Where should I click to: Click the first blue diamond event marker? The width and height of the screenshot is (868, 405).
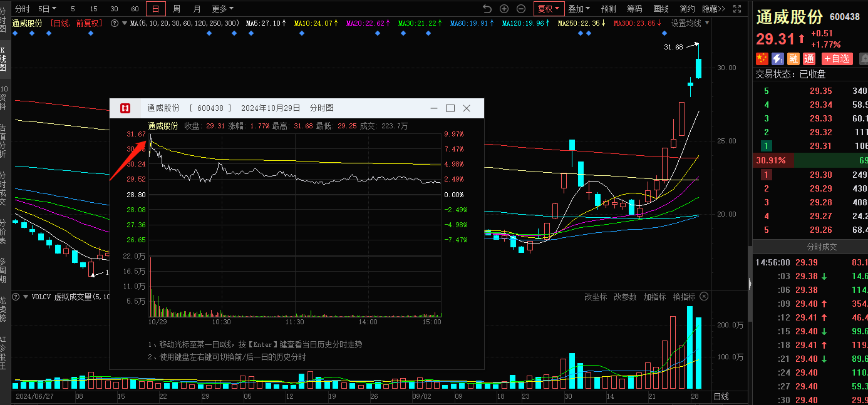(16, 33)
